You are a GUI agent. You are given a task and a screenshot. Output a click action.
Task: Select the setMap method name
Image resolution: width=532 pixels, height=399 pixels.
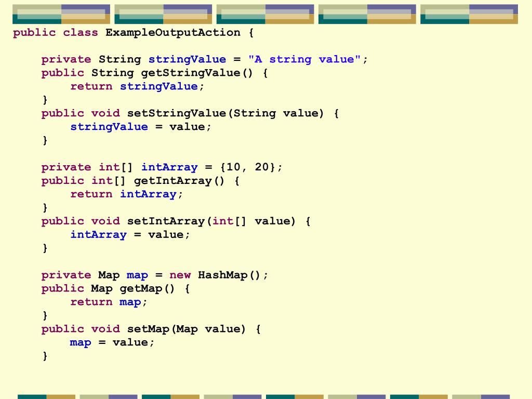(x=148, y=329)
